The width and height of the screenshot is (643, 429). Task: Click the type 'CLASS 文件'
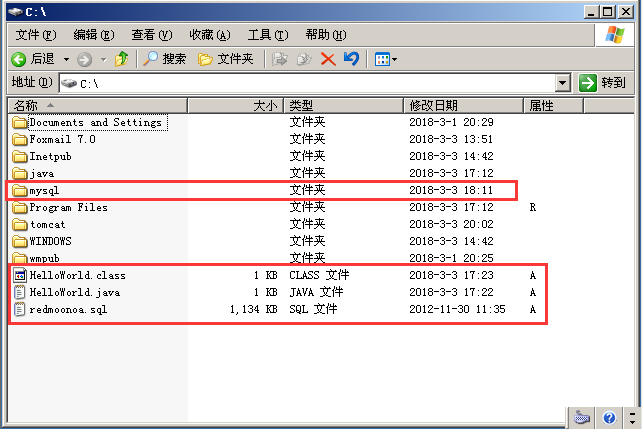[x=319, y=275]
